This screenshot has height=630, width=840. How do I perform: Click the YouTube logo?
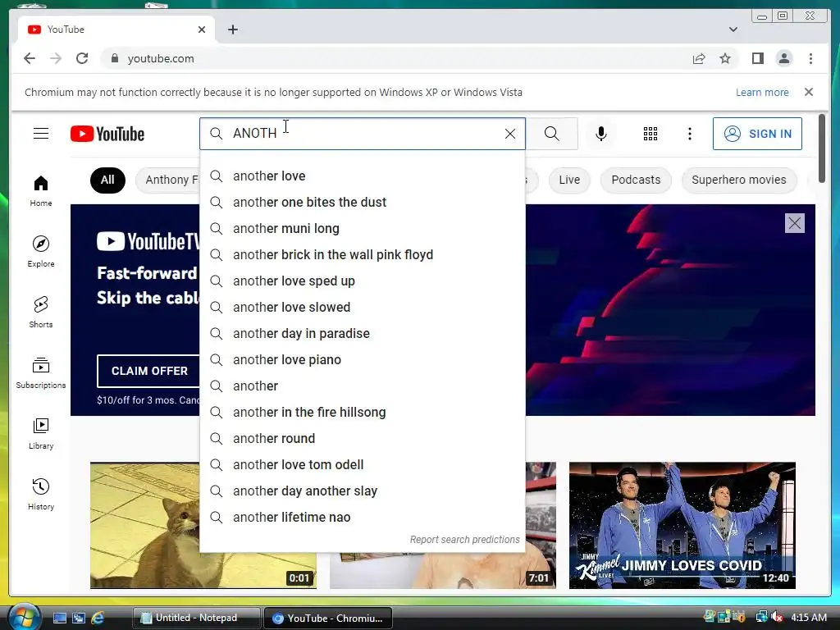click(x=107, y=134)
